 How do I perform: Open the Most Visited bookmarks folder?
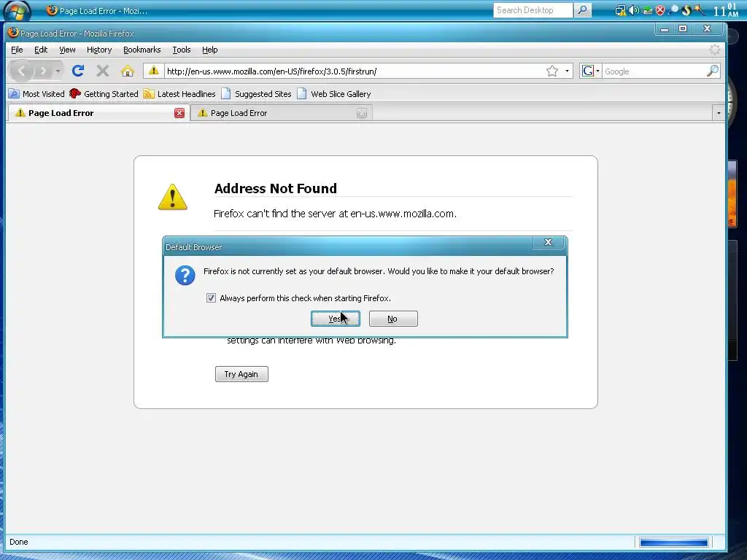point(36,94)
